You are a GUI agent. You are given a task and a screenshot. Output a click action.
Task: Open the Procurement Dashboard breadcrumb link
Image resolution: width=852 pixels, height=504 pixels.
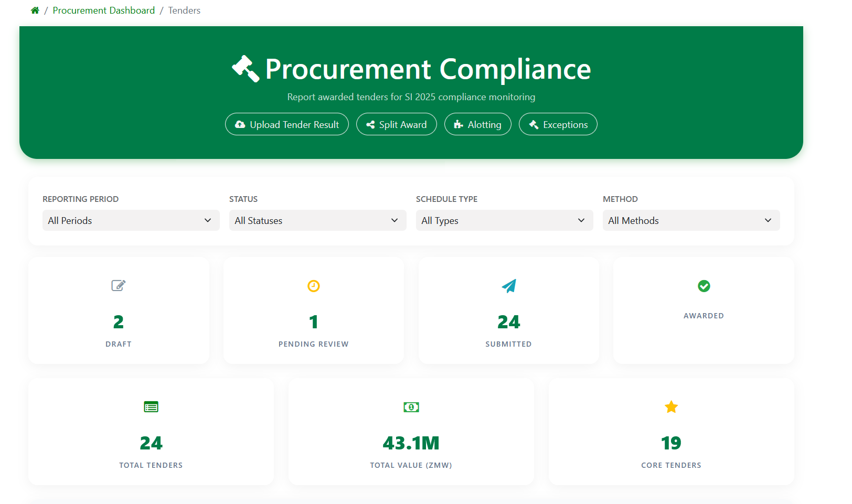[x=103, y=10]
